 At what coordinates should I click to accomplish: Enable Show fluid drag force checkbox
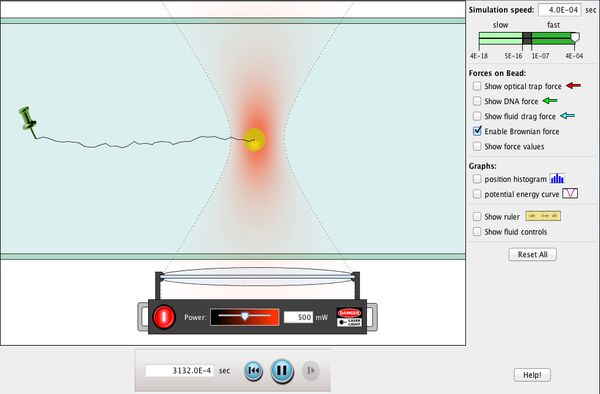[x=477, y=116]
